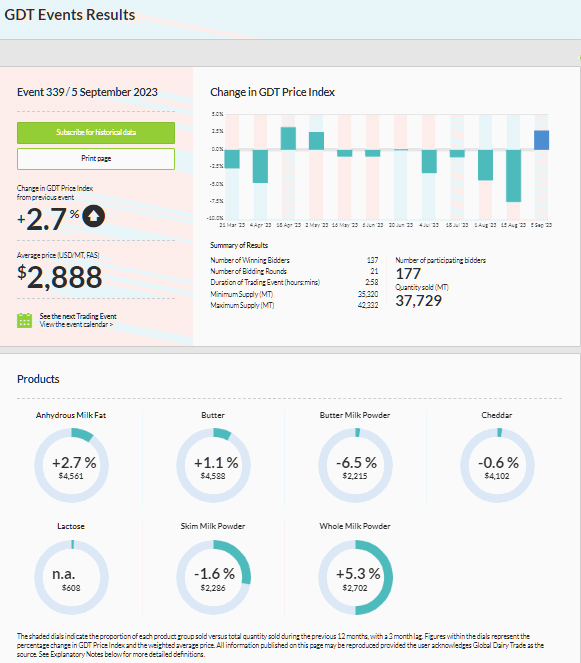Click the blue 5 Sep '23 chart bar
Viewport: 581px width, 663px height.
coord(541,140)
